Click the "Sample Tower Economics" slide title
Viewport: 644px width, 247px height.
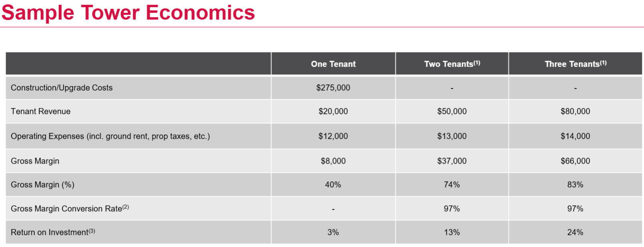[x=128, y=12]
